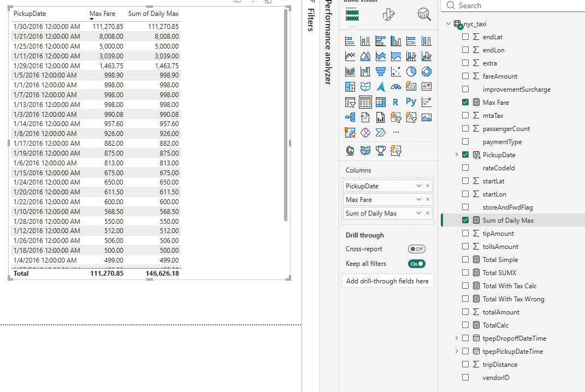Turn off Keep all filters switch
Screen dimensions: 585x392
pyautogui.click(x=416, y=264)
